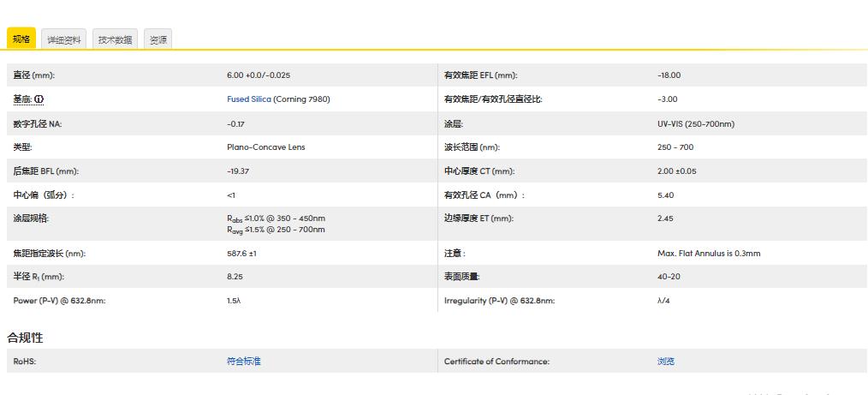The height and width of the screenshot is (395, 868).
Task: Select the power value 1.5λ
Action: click(x=234, y=300)
